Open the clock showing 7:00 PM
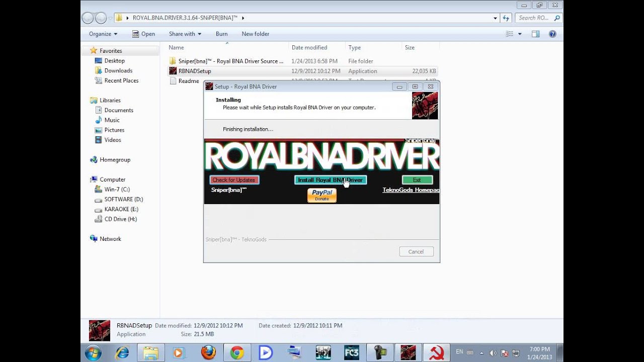This screenshot has height=362, width=644. (539, 353)
